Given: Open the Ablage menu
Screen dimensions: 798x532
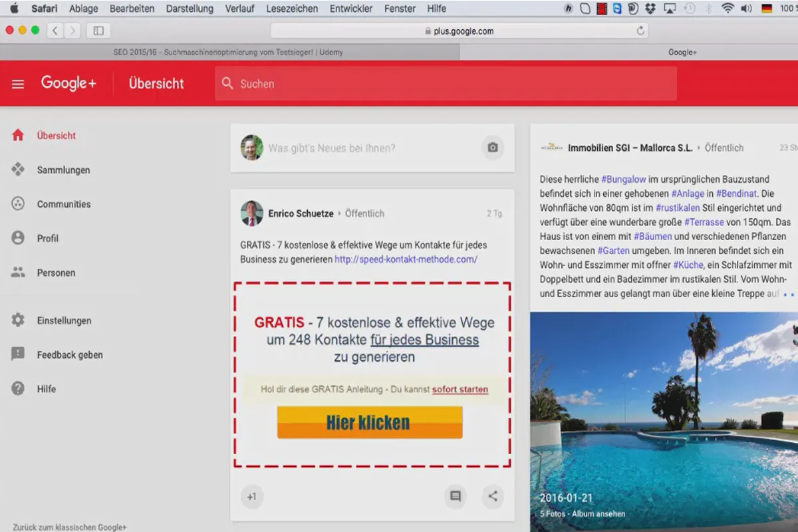Looking at the screenshot, I should pyautogui.click(x=83, y=9).
